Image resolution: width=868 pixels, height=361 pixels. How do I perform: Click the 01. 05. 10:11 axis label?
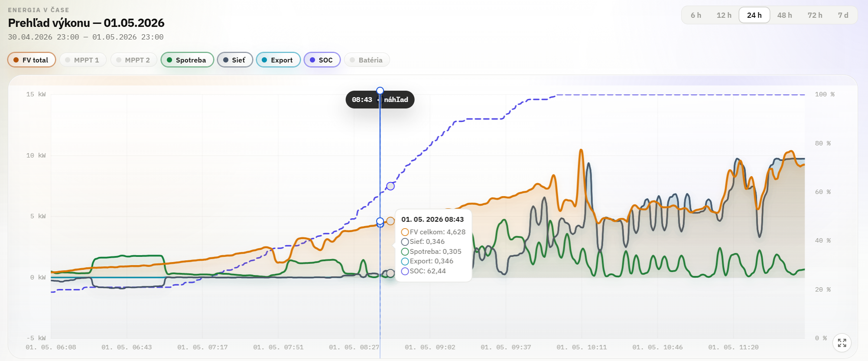[x=582, y=348]
